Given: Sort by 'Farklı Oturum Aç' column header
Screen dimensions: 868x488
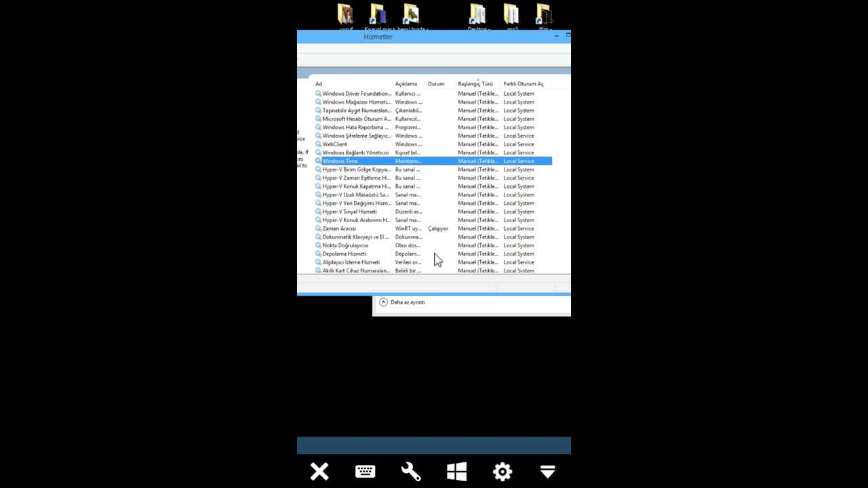Looking at the screenshot, I should [524, 84].
